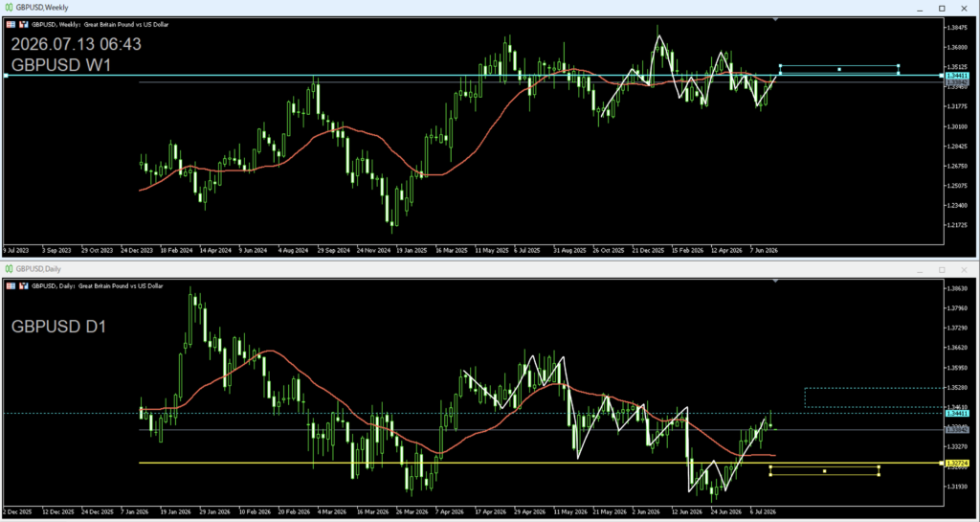Click the 2 Dec 2025 date on the Daily axis
The image size is (980, 522).
[x=17, y=511]
